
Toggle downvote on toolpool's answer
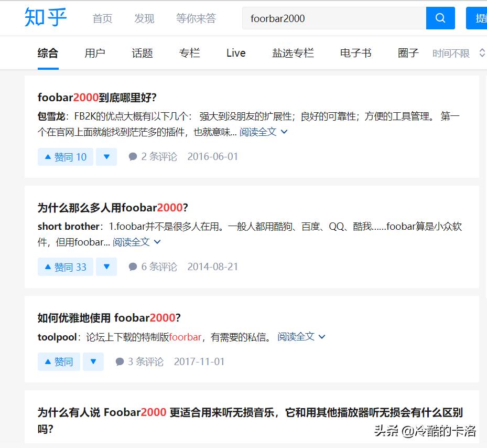pyautogui.click(x=93, y=361)
